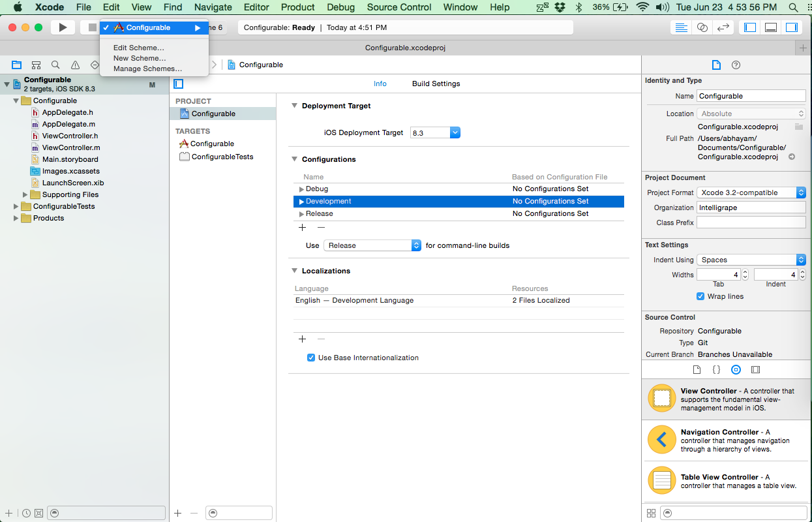Stop the running scheme
The width and height of the screenshot is (812, 522).
click(92, 27)
